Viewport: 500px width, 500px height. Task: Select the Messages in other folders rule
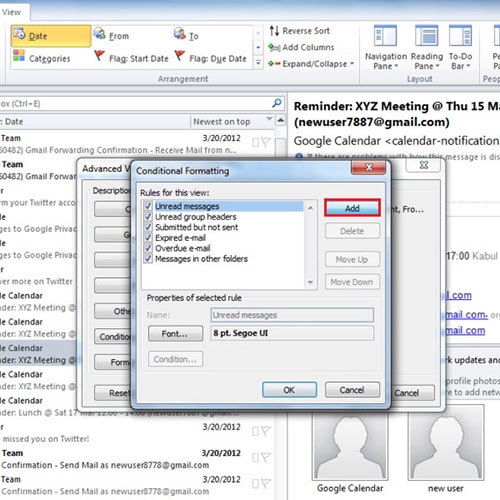tap(201, 259)
